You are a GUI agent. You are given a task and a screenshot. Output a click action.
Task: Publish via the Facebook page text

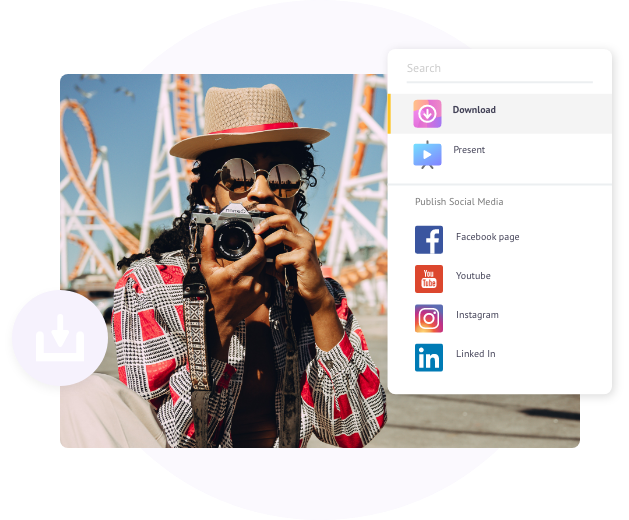487,237
